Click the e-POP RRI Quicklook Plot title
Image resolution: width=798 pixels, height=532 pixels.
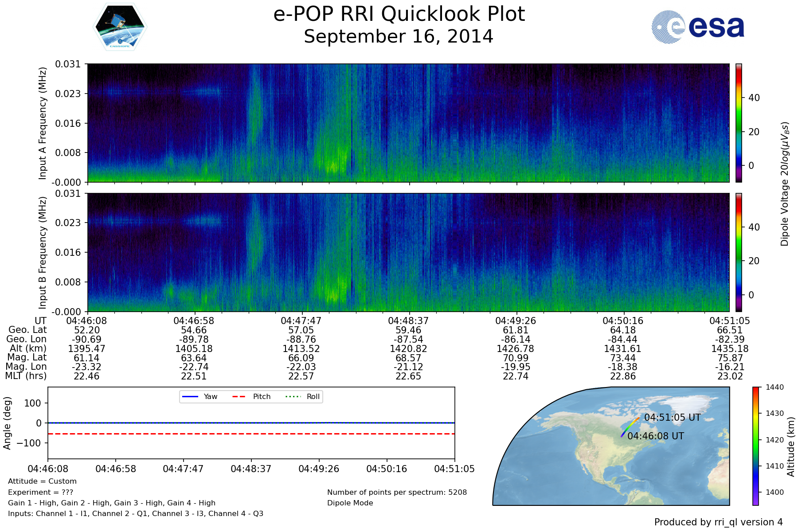399,14
